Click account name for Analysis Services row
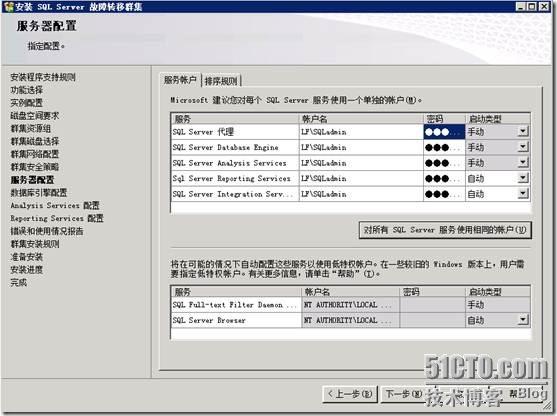This screenshot has height=416, width=557. [361, 163]
